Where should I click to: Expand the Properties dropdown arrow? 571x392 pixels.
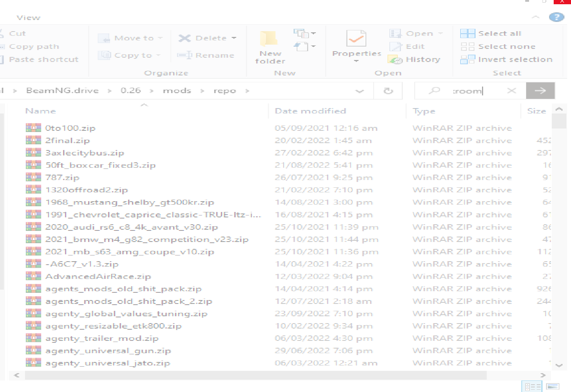356,61
